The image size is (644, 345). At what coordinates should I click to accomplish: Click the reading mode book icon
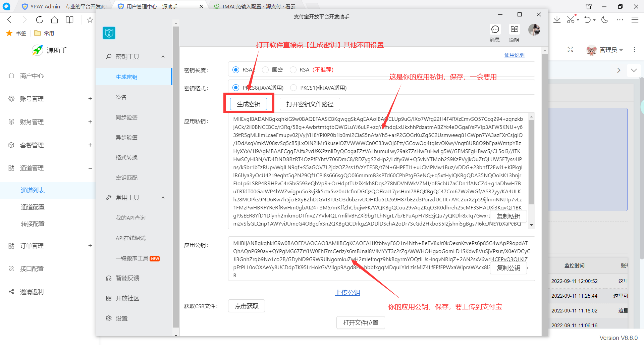69,19
